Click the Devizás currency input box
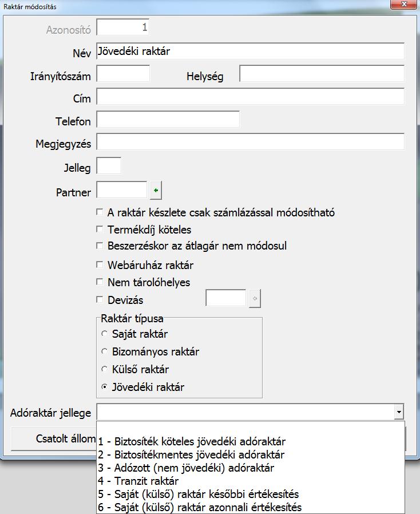 (x=225, y=298)
